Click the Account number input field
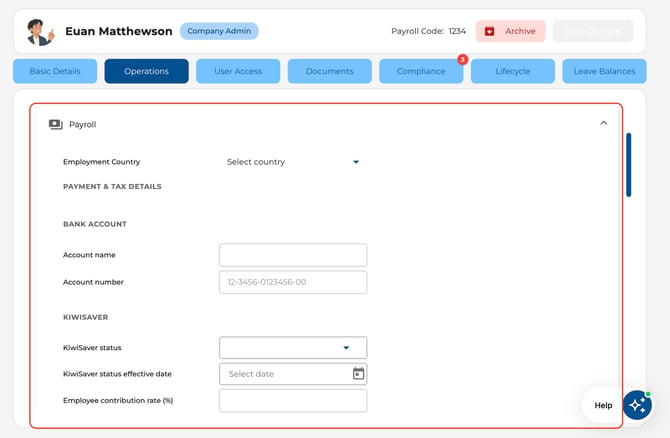This screenshot has width=670, height=438. tap(293, 282)
